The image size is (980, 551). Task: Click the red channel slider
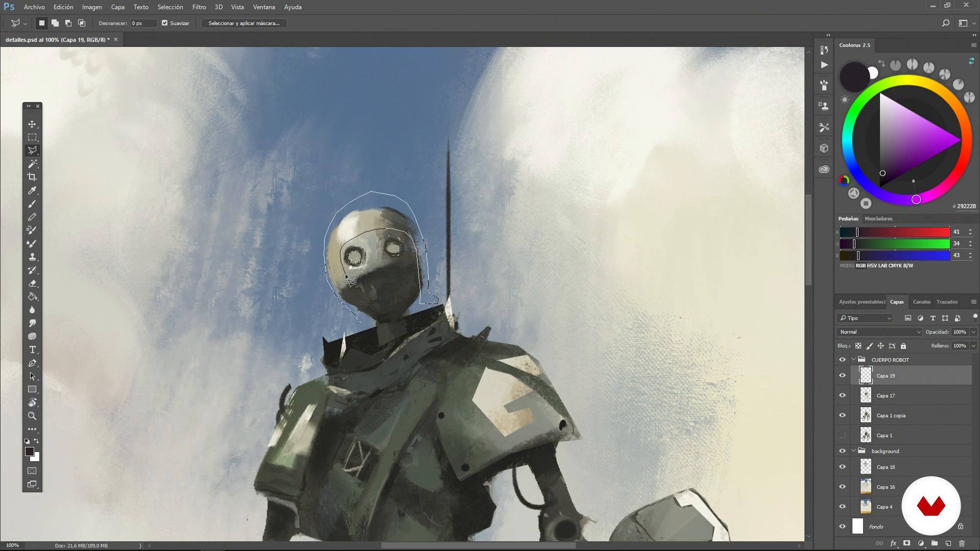tap(894, 232)
